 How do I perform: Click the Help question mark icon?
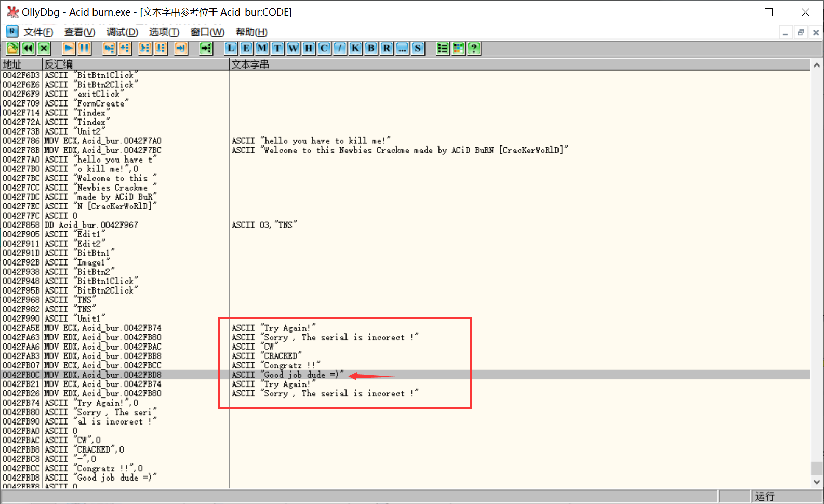point(474,48)
